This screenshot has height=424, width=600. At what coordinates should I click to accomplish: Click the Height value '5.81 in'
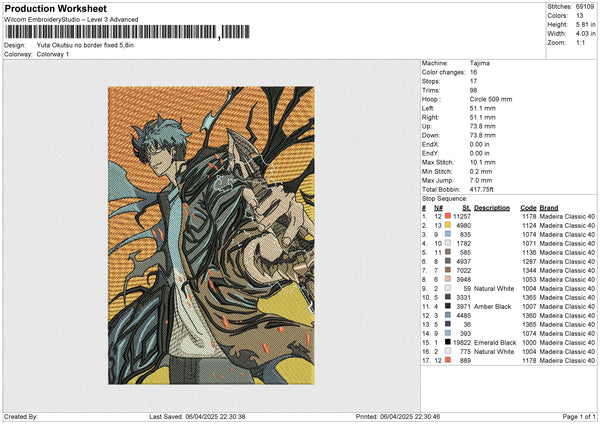[x=585, y=24]
